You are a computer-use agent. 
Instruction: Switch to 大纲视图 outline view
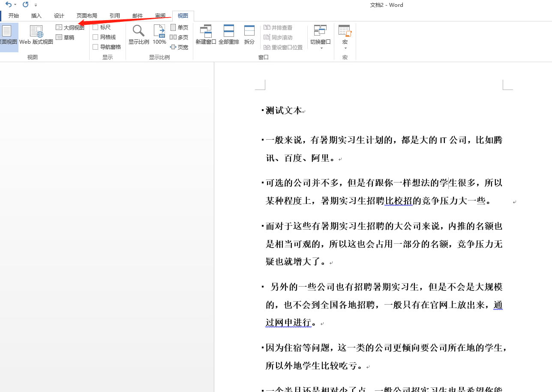(x=70, y=27)
